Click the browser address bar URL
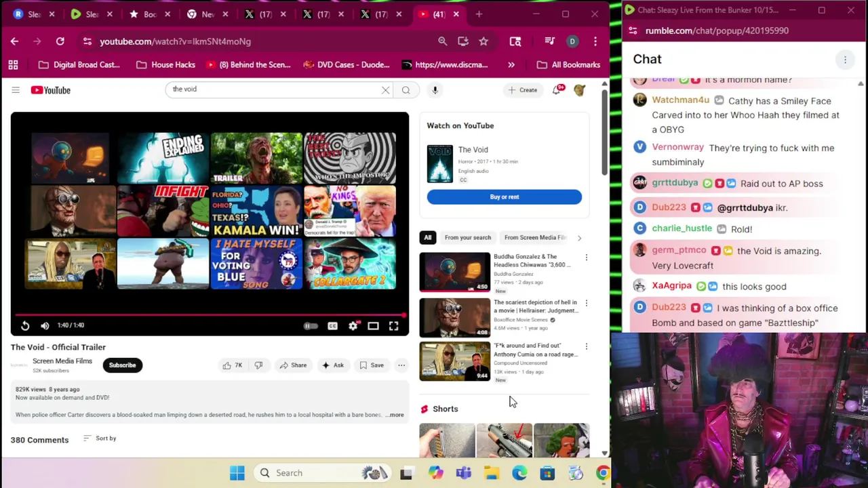The height and width of the screenshot is (488, 868). [176, 41]
